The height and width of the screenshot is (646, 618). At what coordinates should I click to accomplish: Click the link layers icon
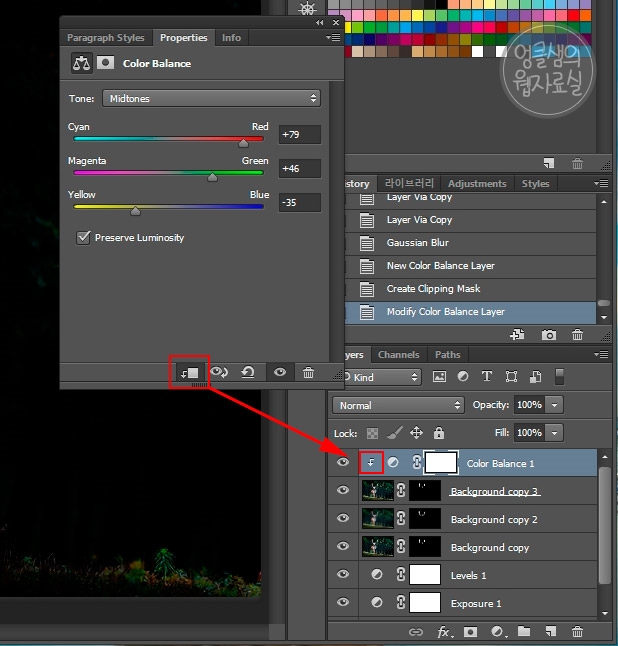tap(416, 632)
